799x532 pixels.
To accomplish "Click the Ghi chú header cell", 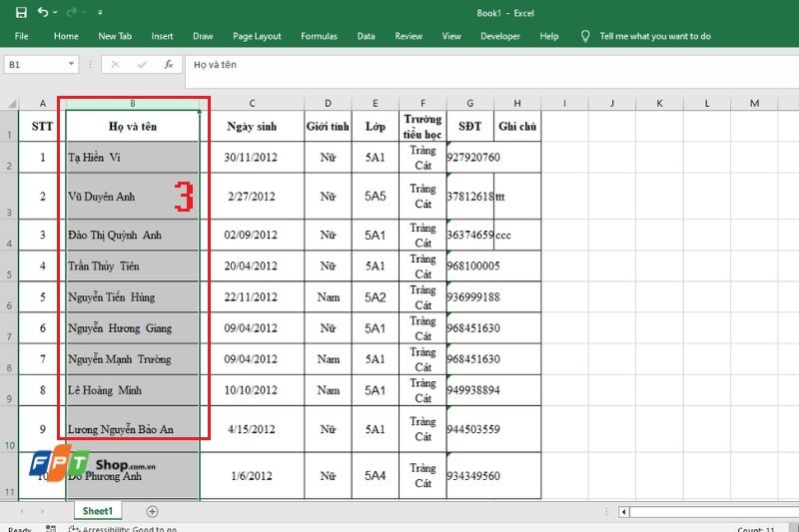I will [x=517, y=126].
